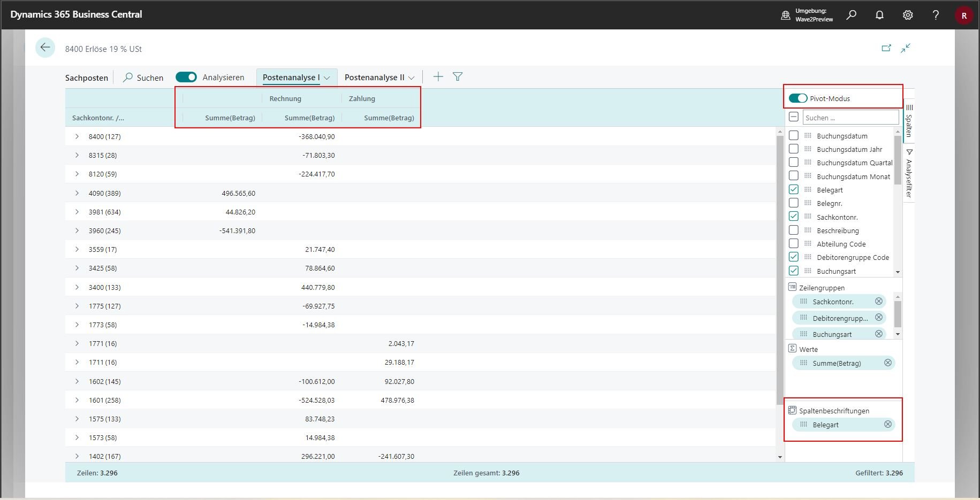The image size is (980, 500).
Task: Expand row 8120 (59)
Action: coord(77,174)
